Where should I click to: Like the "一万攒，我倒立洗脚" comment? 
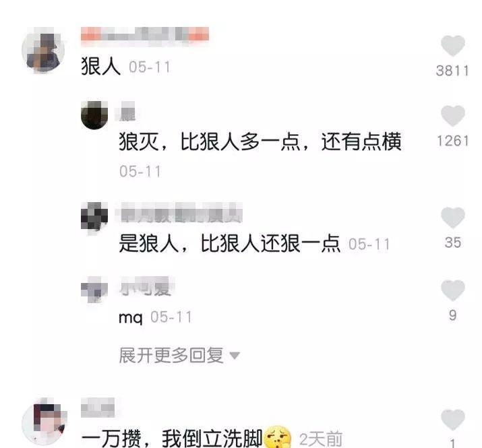[453, 420]
